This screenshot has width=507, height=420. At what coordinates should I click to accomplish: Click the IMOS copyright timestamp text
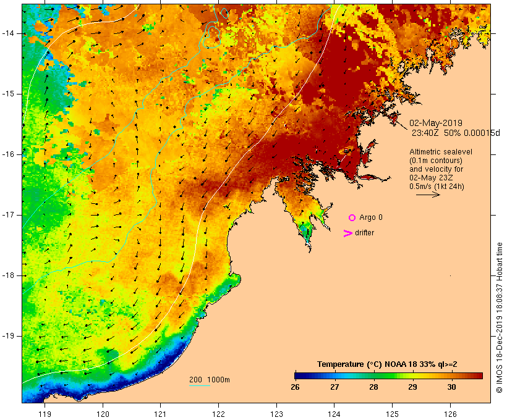(x=499, y=318)
